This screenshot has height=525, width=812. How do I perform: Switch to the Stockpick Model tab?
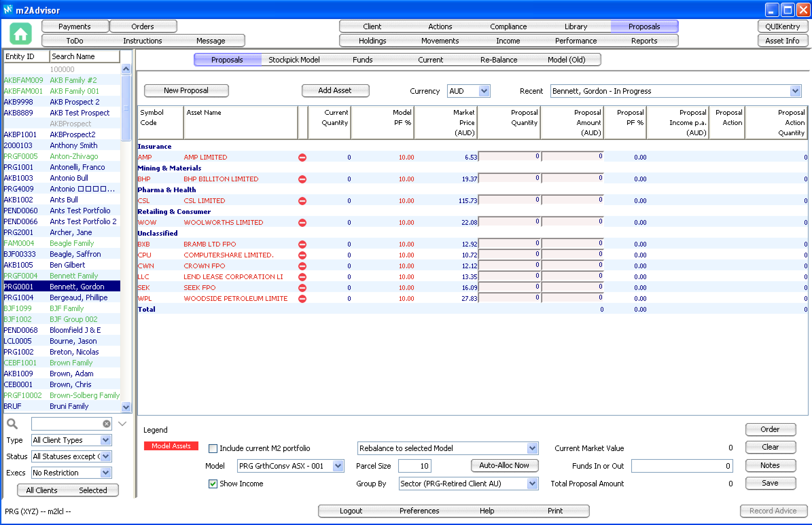point(294,60)
